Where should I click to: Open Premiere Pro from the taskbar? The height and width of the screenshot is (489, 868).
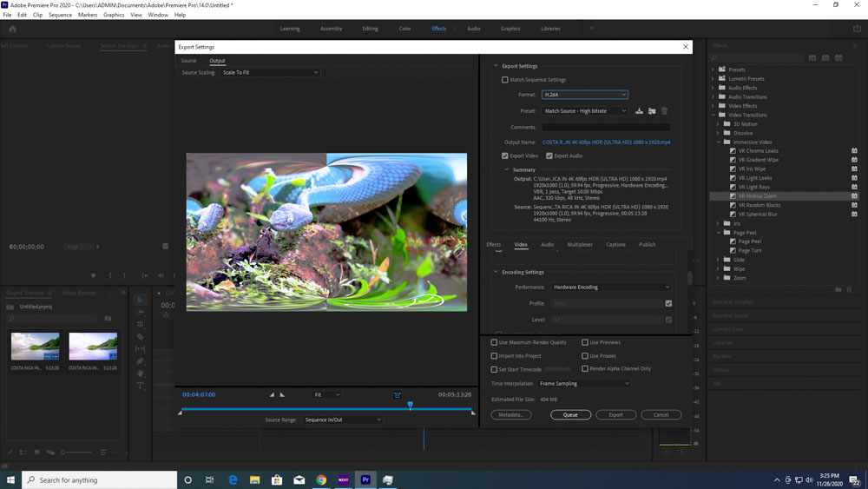point(365,479)
